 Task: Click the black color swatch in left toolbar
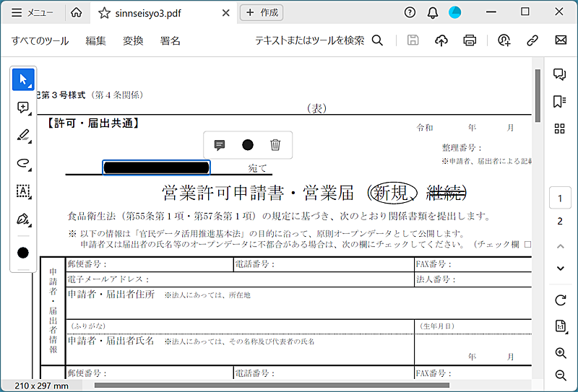point(23,253)
